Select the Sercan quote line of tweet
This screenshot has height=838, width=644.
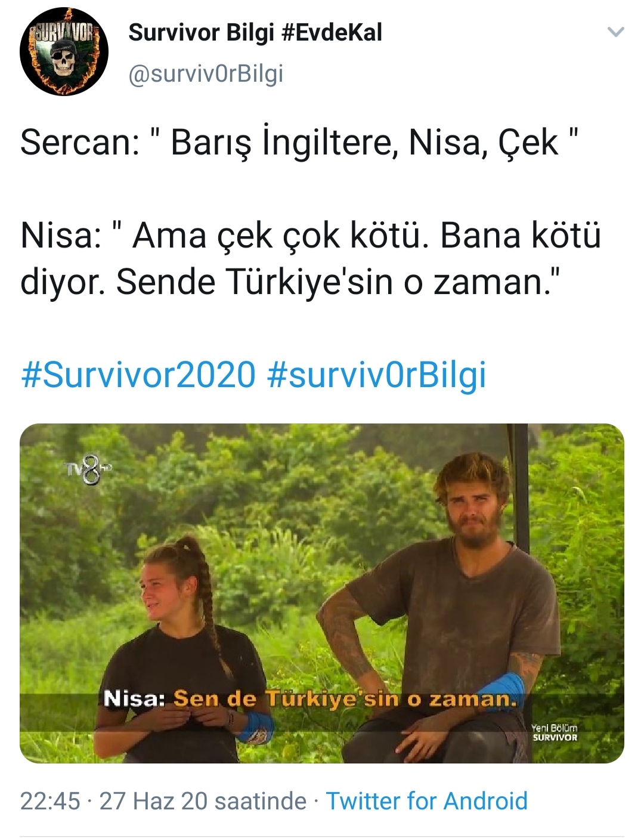click(300, 143)
